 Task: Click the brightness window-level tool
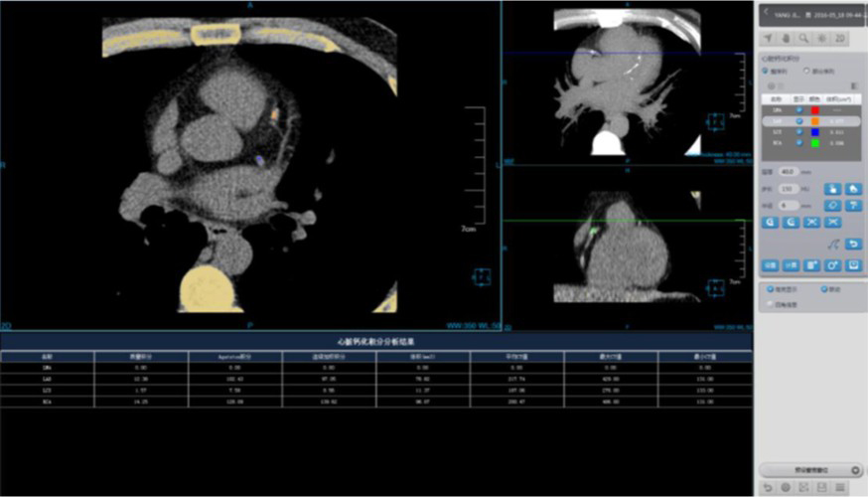pos(820,38)
